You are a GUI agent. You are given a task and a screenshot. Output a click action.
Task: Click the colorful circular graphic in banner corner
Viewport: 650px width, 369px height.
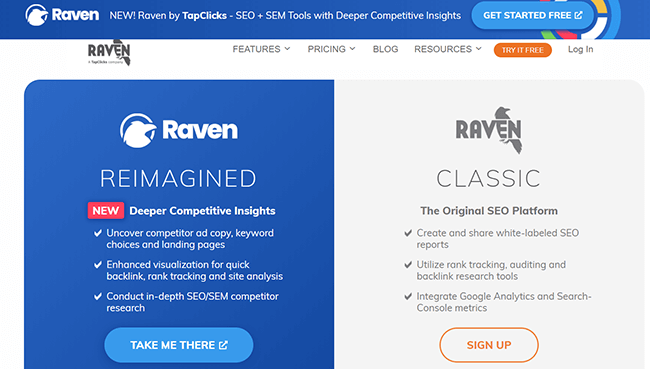point(597,19)
